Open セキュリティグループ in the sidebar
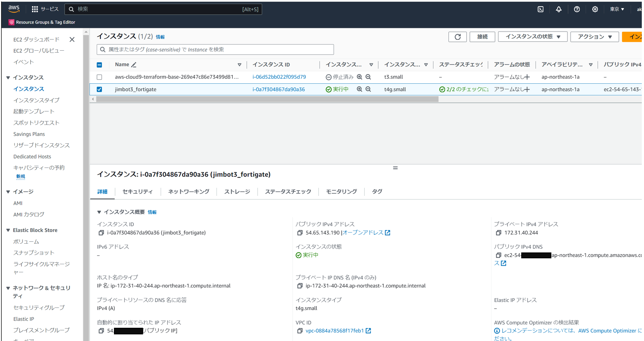 tap(39, 308)
